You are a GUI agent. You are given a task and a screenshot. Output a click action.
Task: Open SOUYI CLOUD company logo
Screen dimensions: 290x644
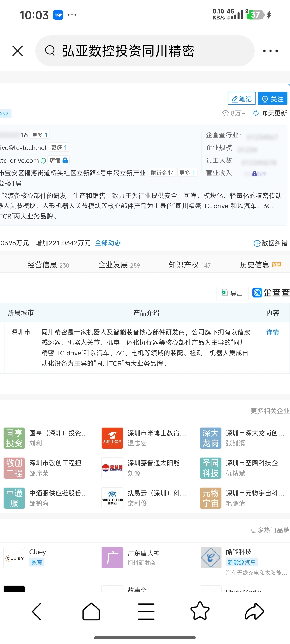click(112, 498)
